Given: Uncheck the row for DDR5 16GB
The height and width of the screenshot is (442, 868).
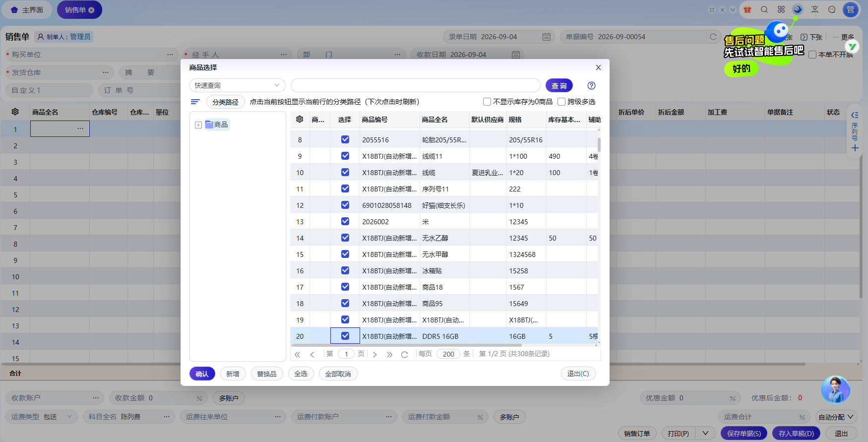Looking at the screenshot, I should click(x=345, y=336).
